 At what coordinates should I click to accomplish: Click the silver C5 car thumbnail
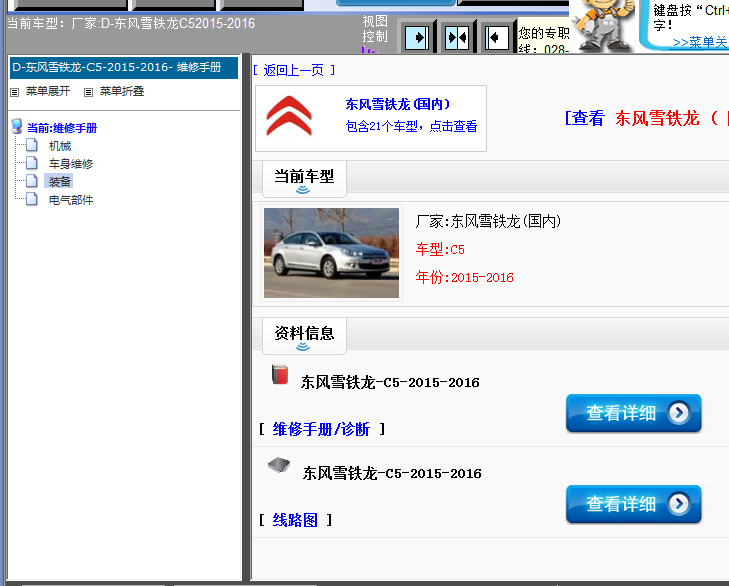[x=331, y=253]
